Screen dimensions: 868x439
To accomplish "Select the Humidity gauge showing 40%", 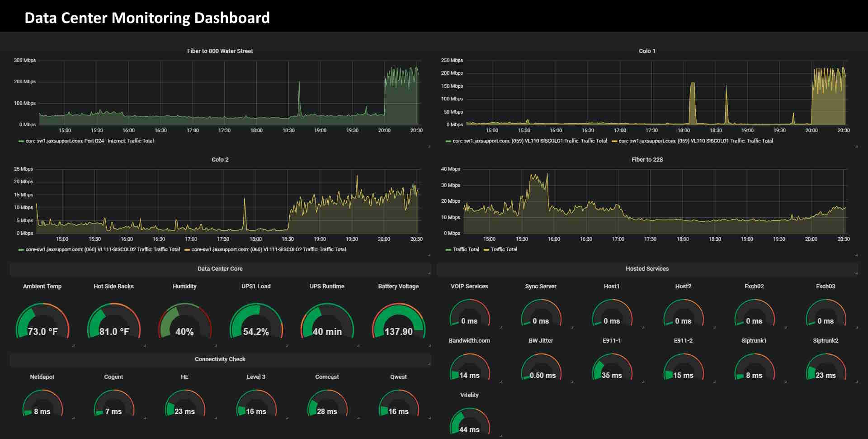I will click(184, 321).
